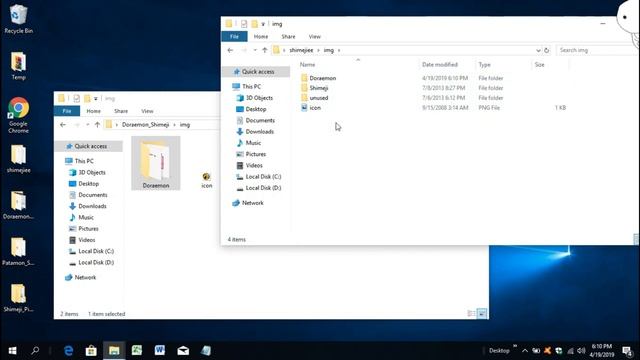Screen dimensions: 640x360
Task: Select the shimejiee desktop folder
Action: pyautogui.click(x=18, y=159)
